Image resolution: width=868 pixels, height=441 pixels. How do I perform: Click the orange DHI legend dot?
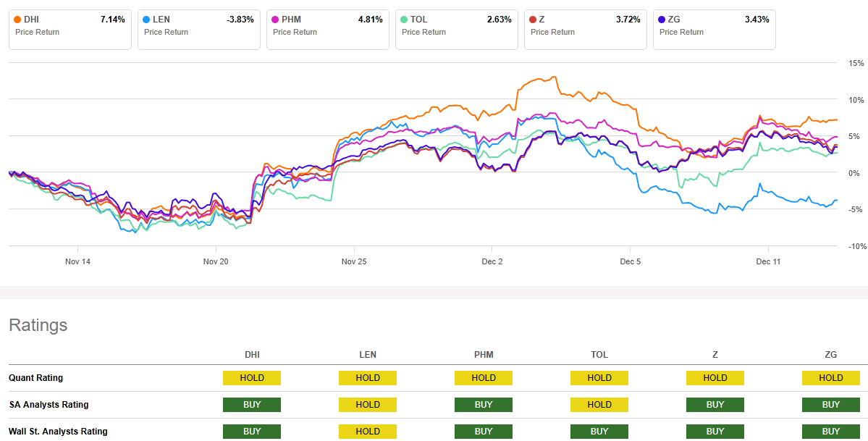click(x=18, y=20)
